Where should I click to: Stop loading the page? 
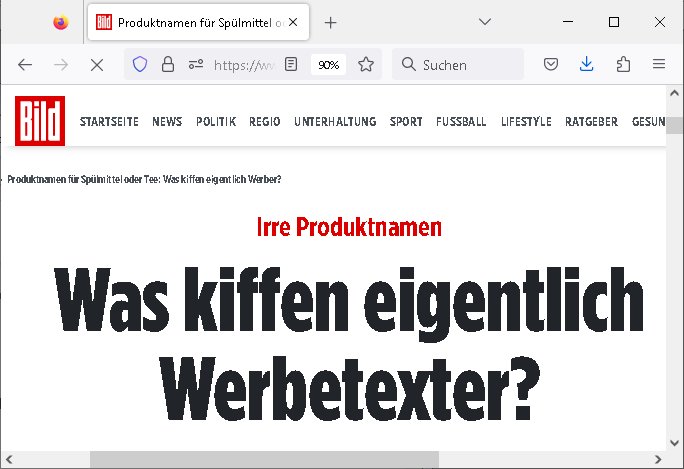tap(97, 64)
